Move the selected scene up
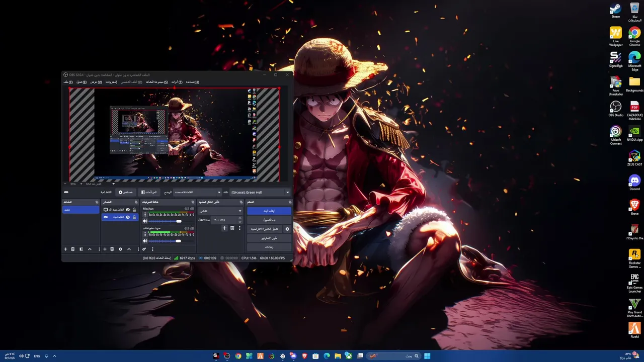This screenshot has width=644, height=362. point(90,249)
